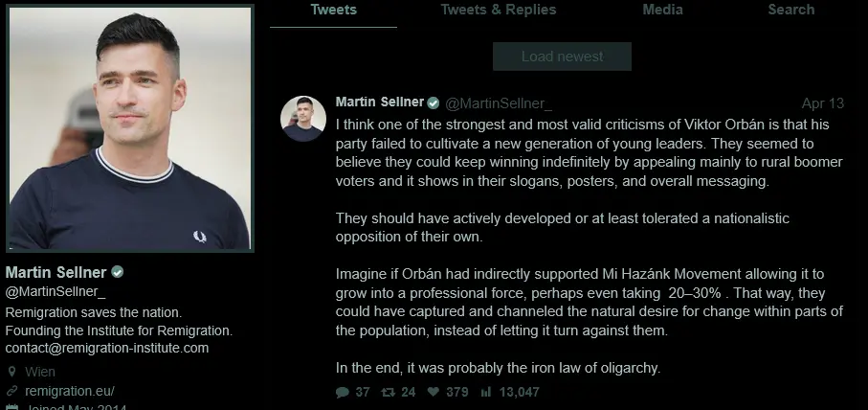The image size is (868, 410).
Task: Open the remigration.eu website link
Action: tap(70, 391)
